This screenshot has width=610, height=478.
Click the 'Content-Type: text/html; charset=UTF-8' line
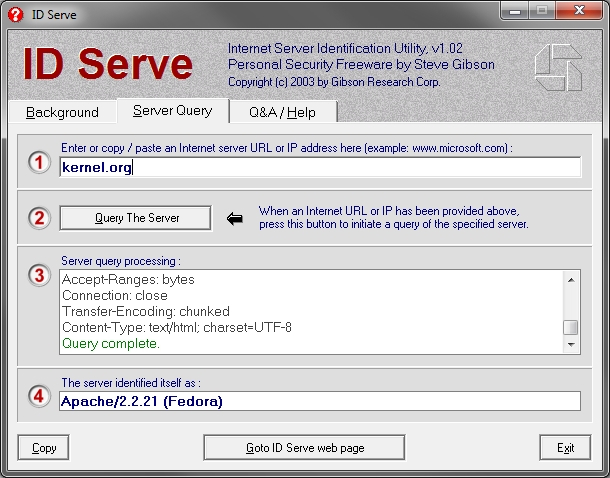177,327
